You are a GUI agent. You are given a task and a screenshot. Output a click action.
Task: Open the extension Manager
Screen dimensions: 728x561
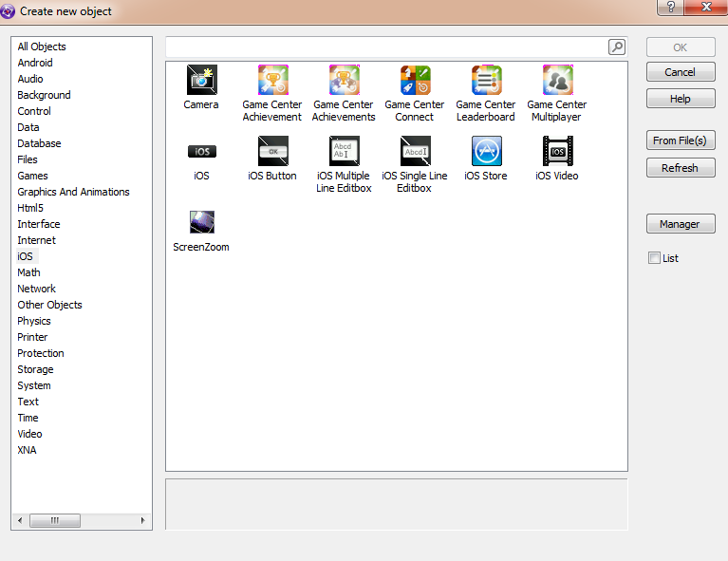[x=681, y=224]
